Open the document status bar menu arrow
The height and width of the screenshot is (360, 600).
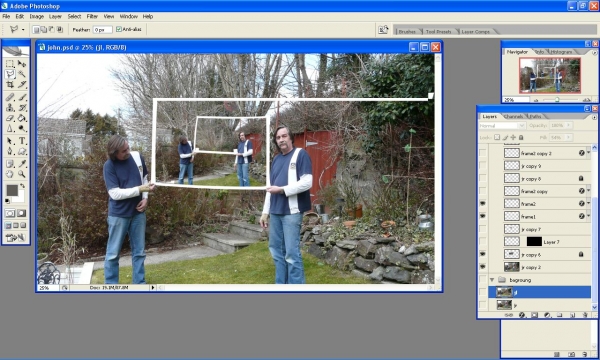click(153, 287)
